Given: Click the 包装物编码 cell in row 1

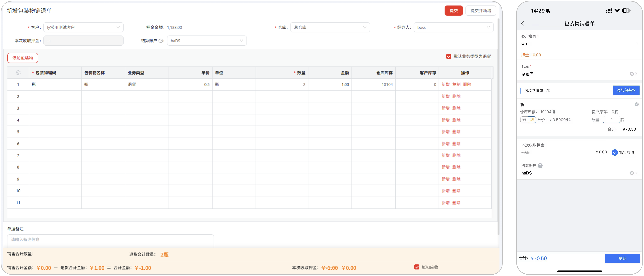Looking at the screenshot, I should 55,85.
